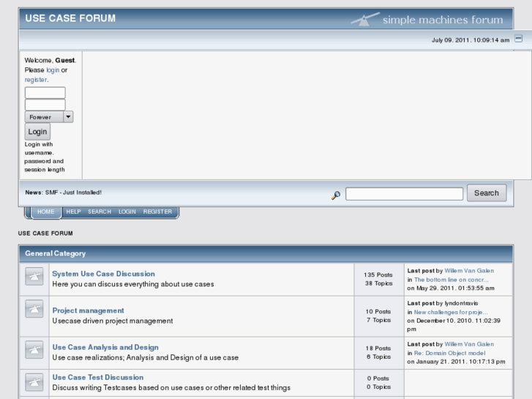Open the REGISTER menu tab
Viewport: 532px width, 399px height.
tap(157, 212)
